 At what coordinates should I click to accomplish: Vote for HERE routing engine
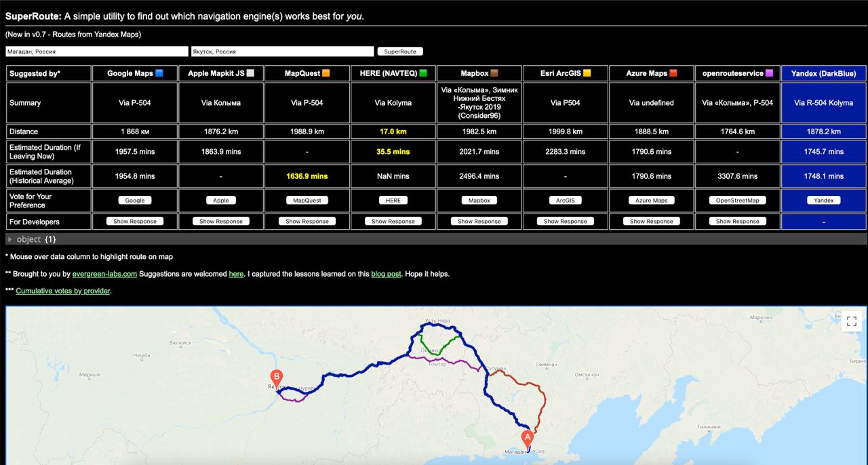tap(393, 201)
